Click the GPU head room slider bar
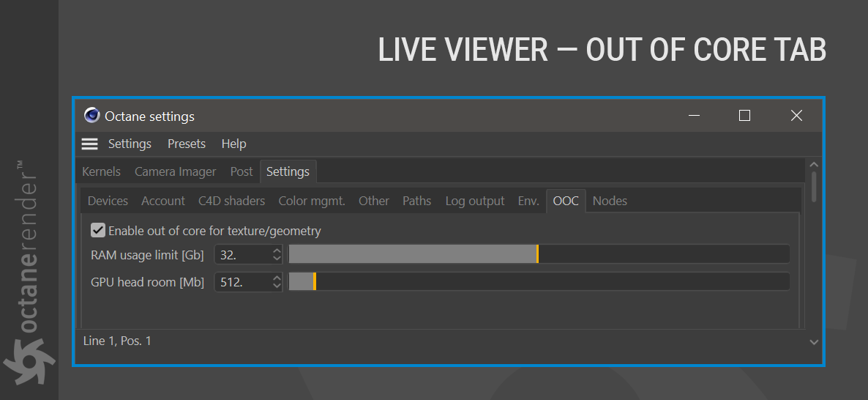This screenshot has height=400, width=868. (539, 282)
